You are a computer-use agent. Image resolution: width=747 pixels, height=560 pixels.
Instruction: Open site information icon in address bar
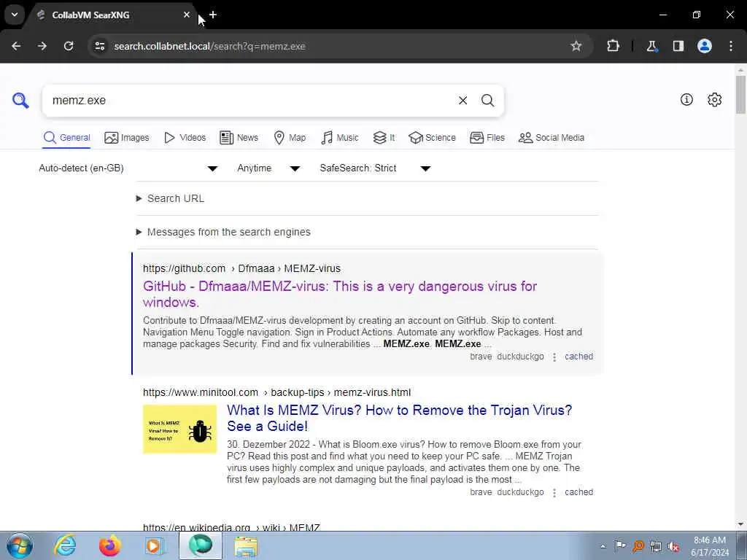[99, 46]
